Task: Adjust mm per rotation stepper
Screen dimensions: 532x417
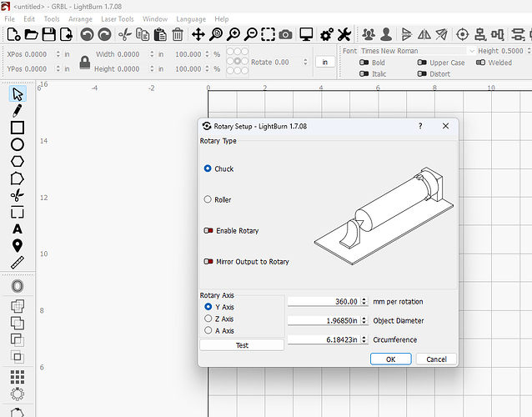Action: (x=364, y=301)
